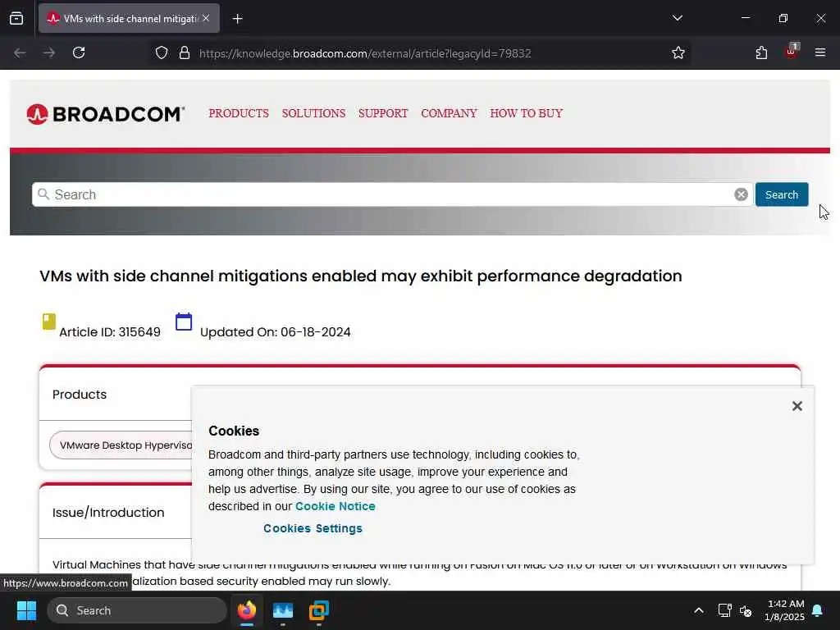The width and height of the screenshot is (840, 630).
Task: Bookmark this page with the star
Action: point(678,53)
